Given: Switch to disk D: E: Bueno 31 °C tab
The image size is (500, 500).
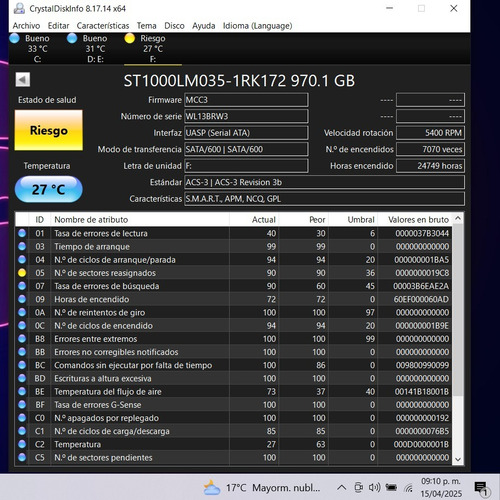Looking at the screenshot, I should [95, 48].
